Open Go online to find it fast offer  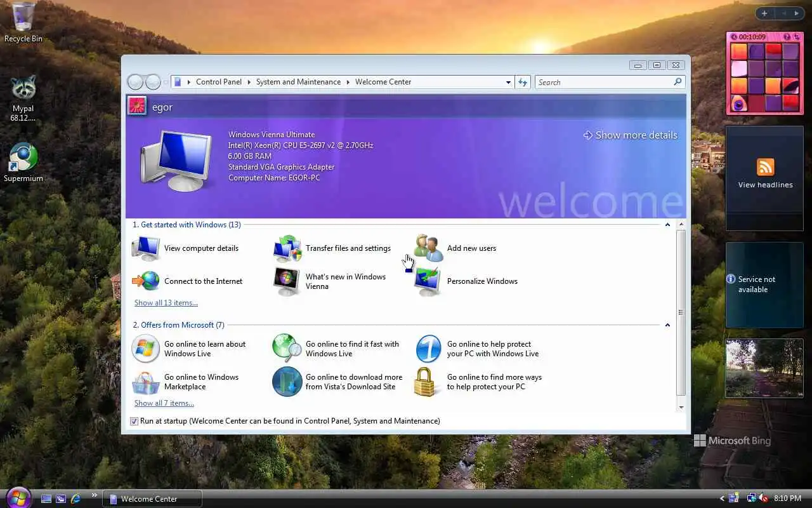pyautogui.click(x=336, y=349)
